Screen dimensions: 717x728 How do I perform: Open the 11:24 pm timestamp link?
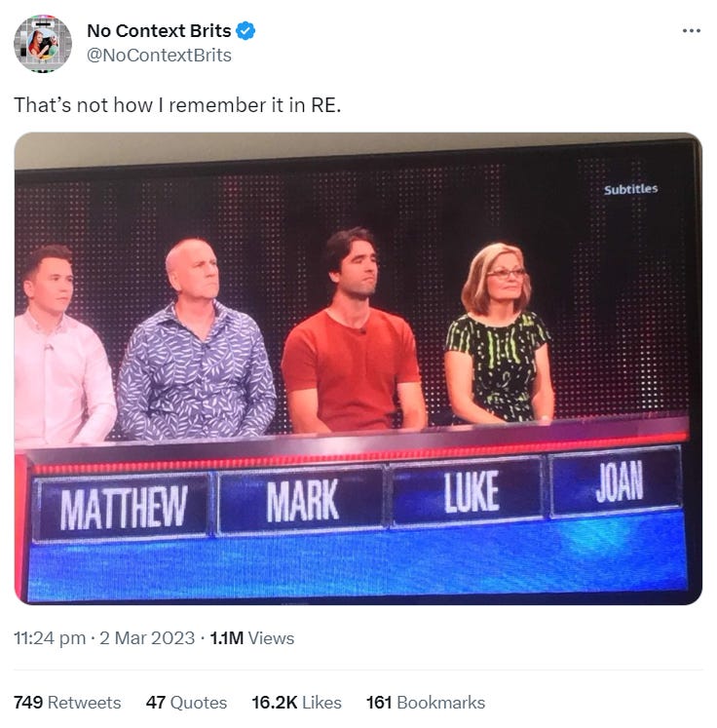(x=50, y=638)
